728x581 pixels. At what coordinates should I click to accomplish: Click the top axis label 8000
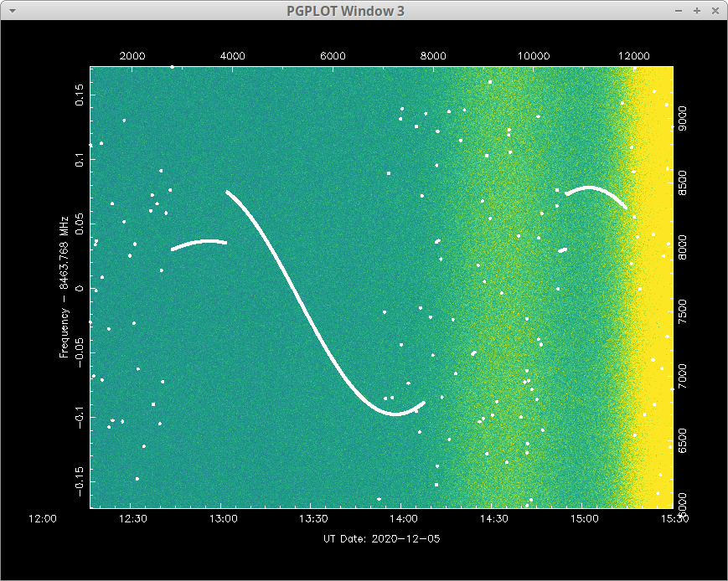(x=433, y=56)
